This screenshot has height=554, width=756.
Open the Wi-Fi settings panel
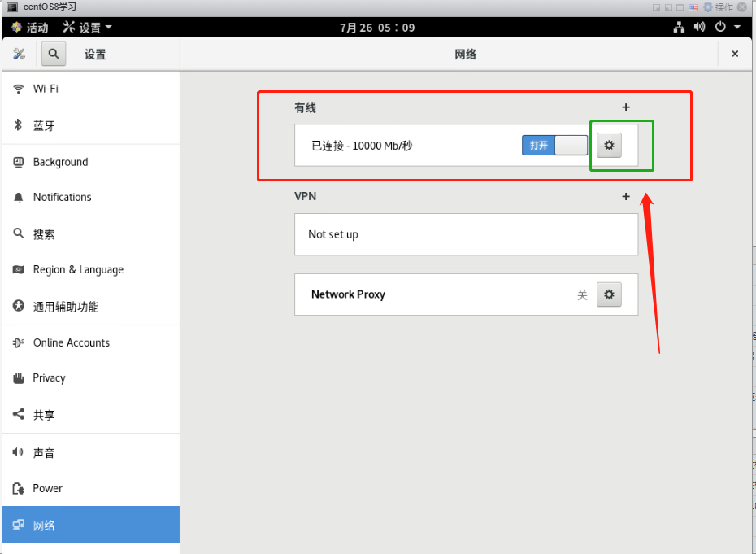[x=91, y=89]
